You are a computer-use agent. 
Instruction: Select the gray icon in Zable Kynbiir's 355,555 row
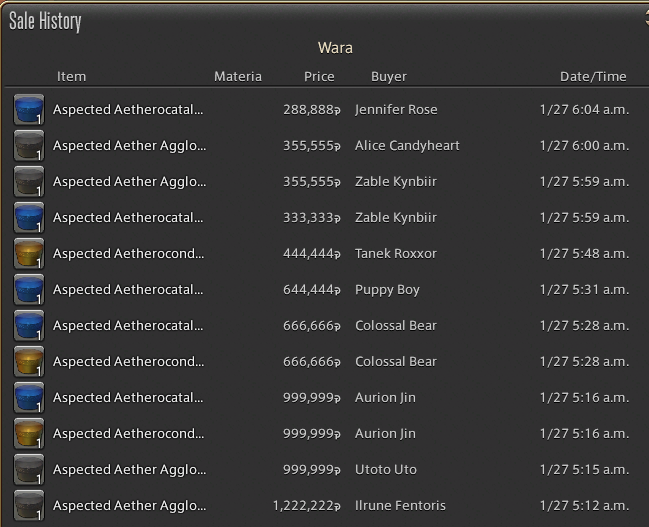click(x=29, y=182)
